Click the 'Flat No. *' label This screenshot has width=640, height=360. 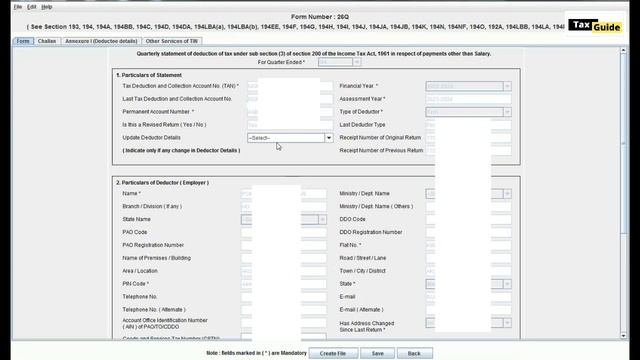(x=350, y=245)
